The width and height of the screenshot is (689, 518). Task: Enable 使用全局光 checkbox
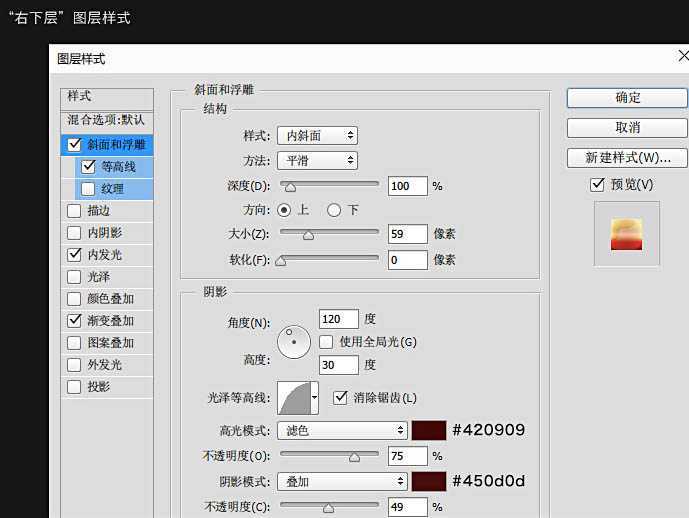coord(326,342)
